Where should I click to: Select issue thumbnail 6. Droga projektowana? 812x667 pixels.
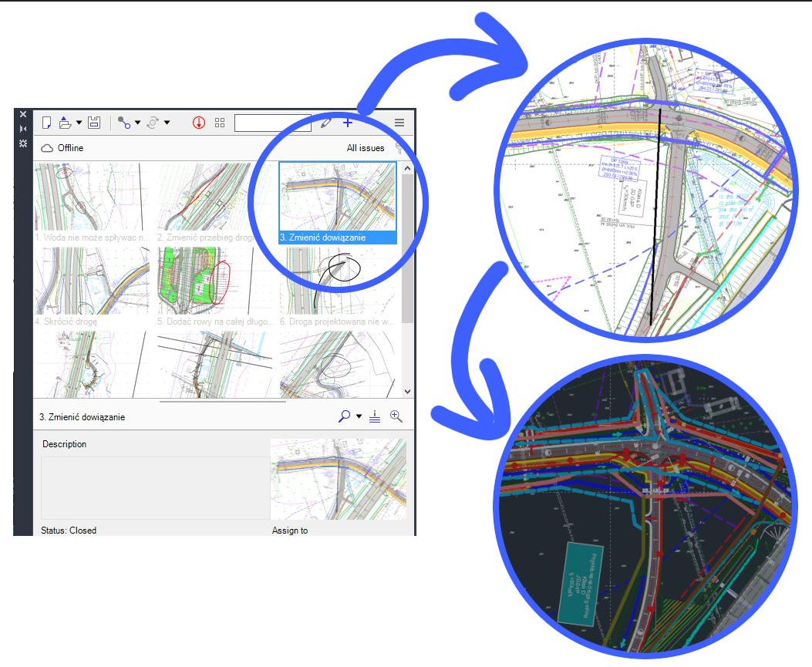338,286
